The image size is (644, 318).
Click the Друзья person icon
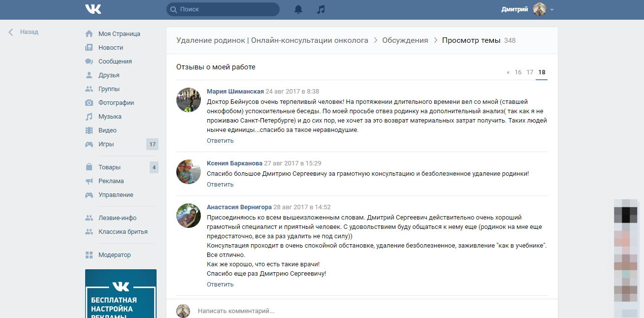tap(89, 75)
